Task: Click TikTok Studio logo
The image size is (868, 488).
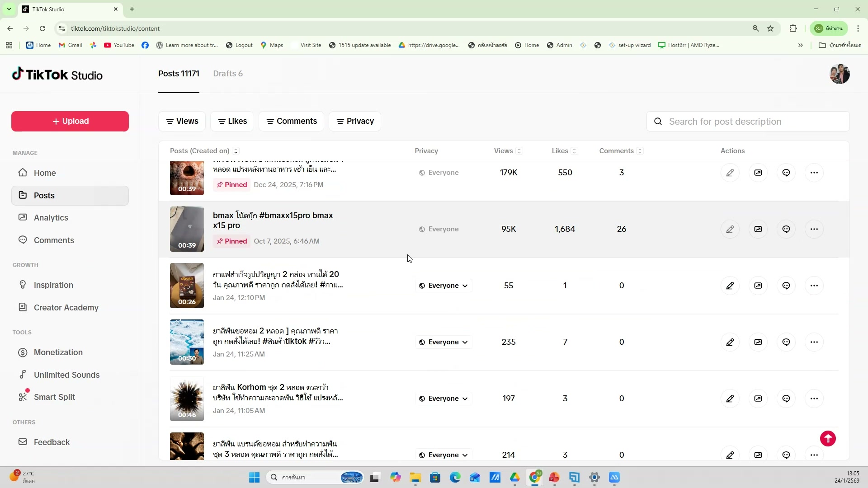Action: [x=57, y=75]
